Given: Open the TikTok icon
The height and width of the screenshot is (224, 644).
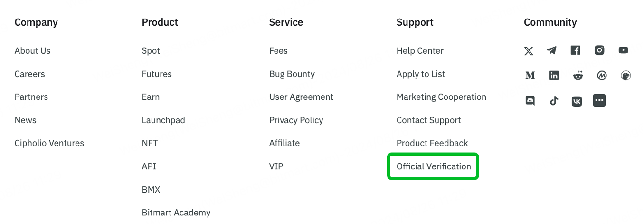Looking at the screenshot, I should click(554, 101).
